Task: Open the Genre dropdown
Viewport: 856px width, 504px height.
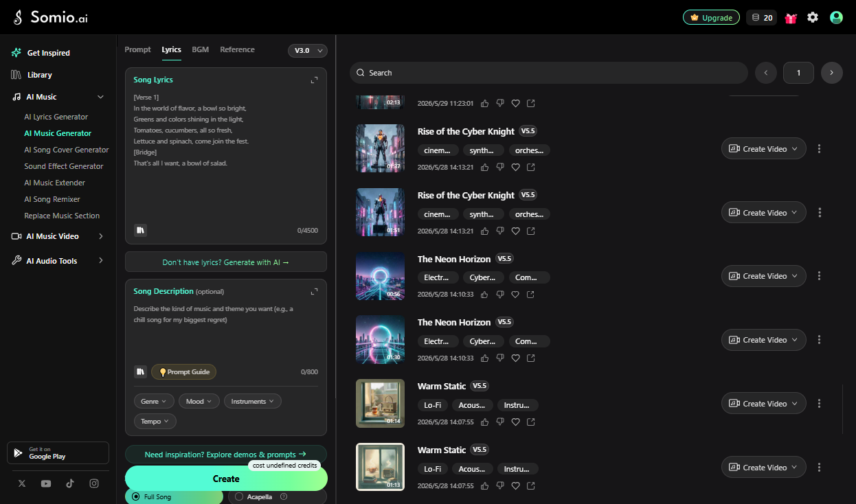Action: pos(154,401)
